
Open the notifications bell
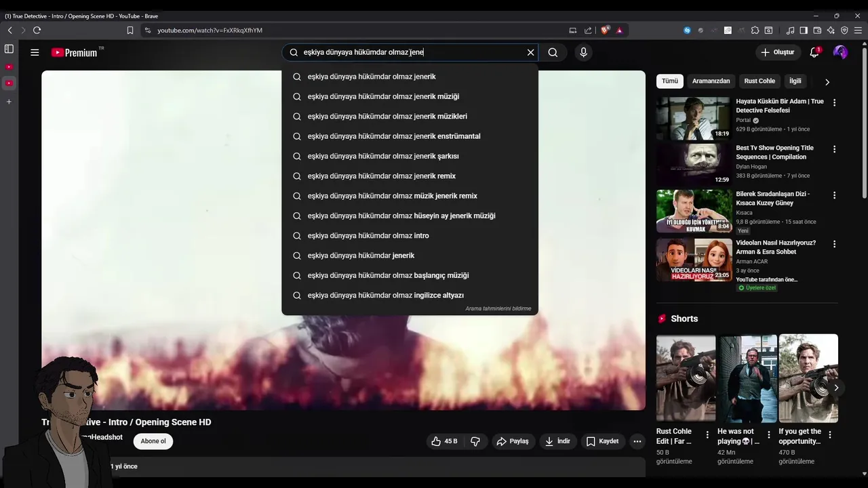(814, 52)
